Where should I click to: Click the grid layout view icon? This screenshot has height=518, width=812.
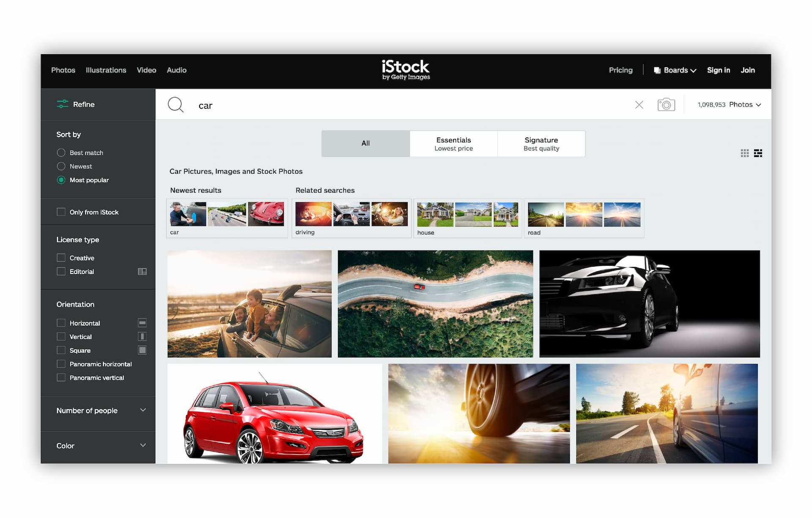pos(745,153)
